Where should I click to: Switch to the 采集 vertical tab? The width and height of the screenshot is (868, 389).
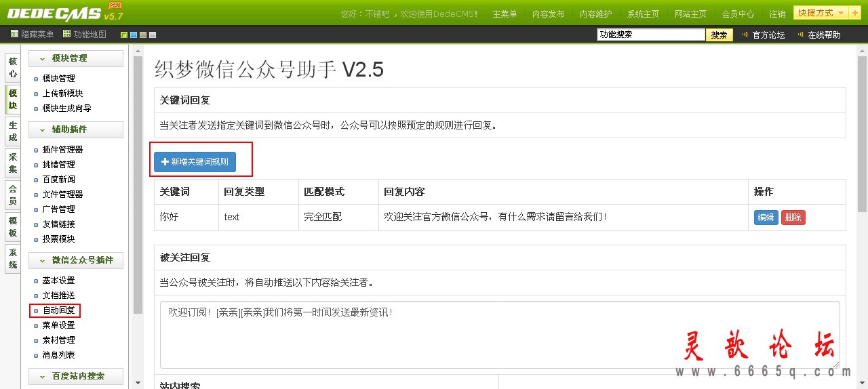(13, 163)
